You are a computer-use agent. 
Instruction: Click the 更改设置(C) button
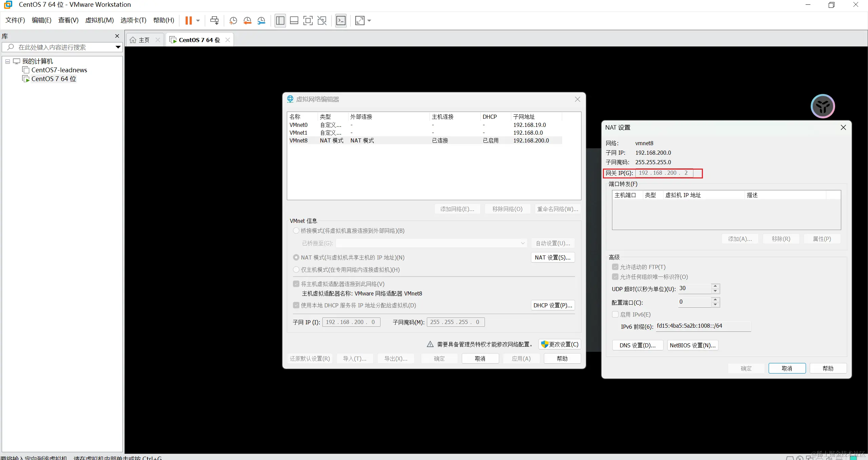click(x=560, y=344)
